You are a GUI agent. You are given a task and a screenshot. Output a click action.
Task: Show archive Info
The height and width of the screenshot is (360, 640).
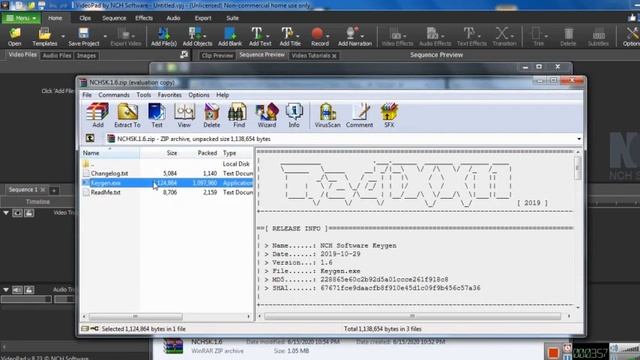(x=294, y=116)
